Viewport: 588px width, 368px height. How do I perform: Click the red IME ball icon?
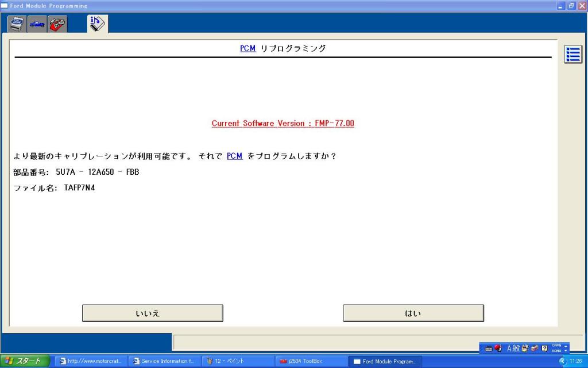pos(498,348)
